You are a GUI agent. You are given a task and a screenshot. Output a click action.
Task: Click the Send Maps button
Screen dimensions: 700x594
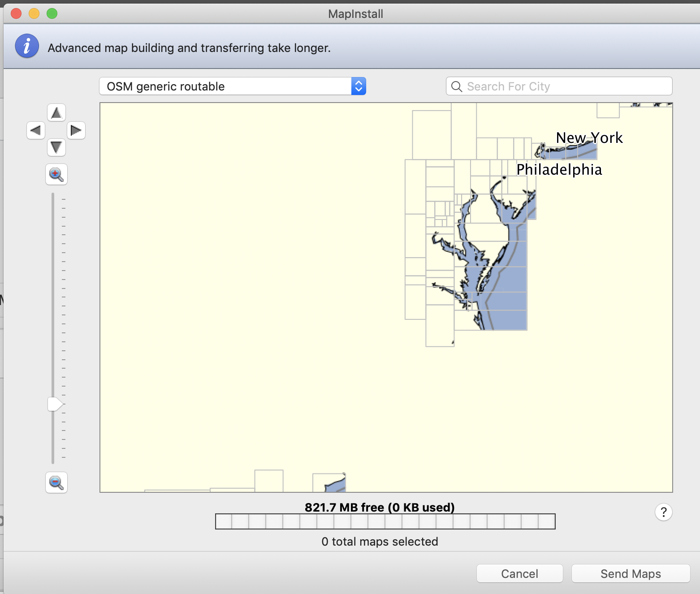pyautogui.click(x=631, y=574)
